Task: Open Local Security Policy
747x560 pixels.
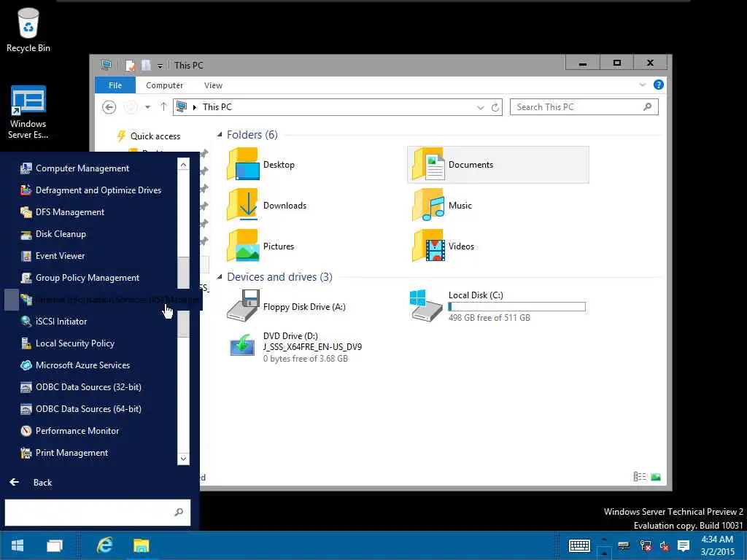Action: click(90, 343)
